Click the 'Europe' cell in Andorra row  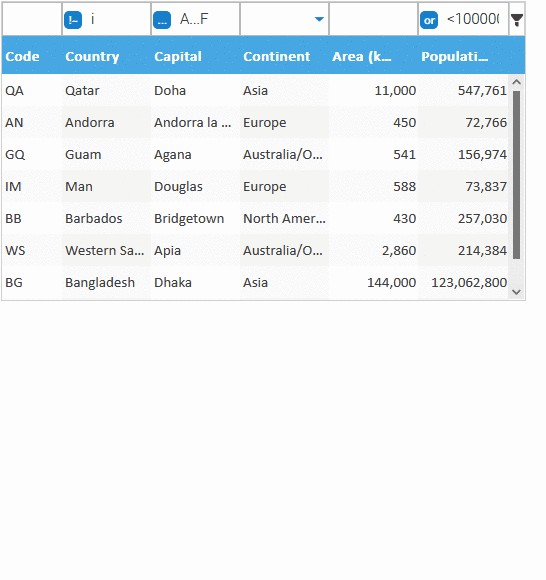[x=284, y=122]
